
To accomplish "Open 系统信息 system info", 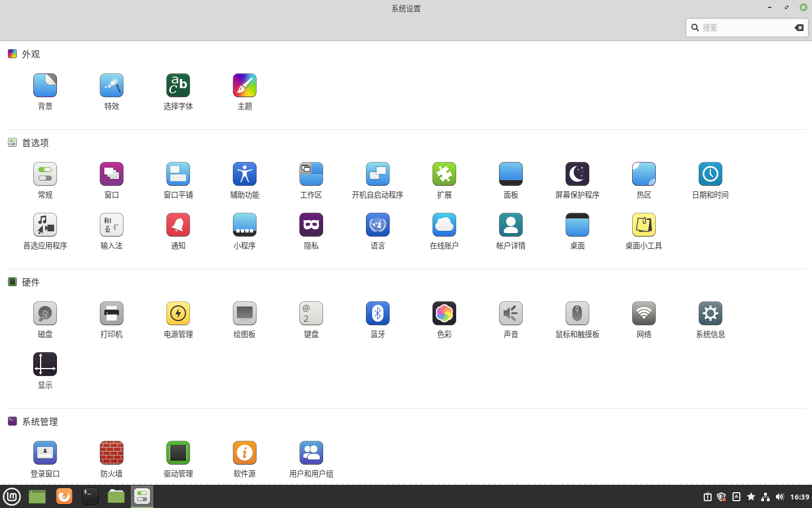I will (710, 320).
